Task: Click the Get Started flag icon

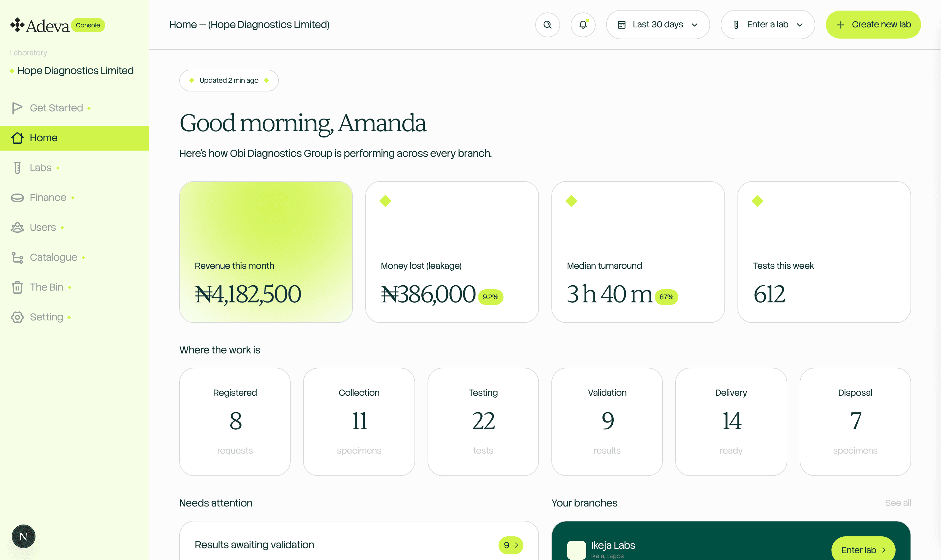Action: point(17,108)
